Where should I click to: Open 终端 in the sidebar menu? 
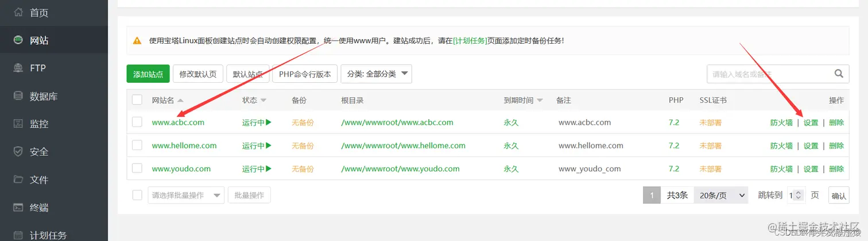point(39,208)
